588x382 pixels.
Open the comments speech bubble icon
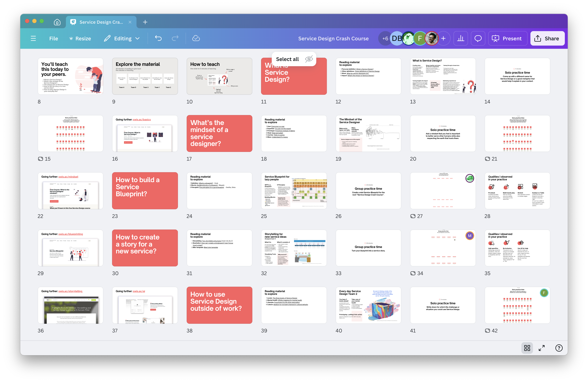pos(478,39)
